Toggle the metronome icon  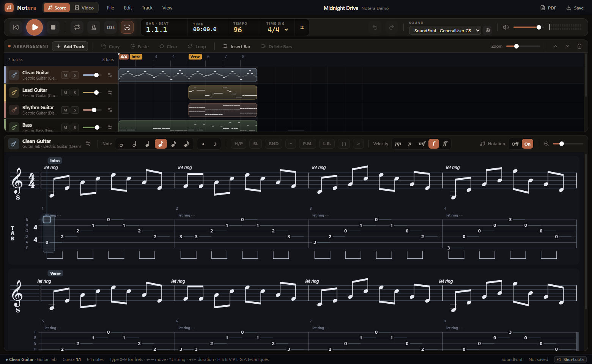[x=94, y=27]
